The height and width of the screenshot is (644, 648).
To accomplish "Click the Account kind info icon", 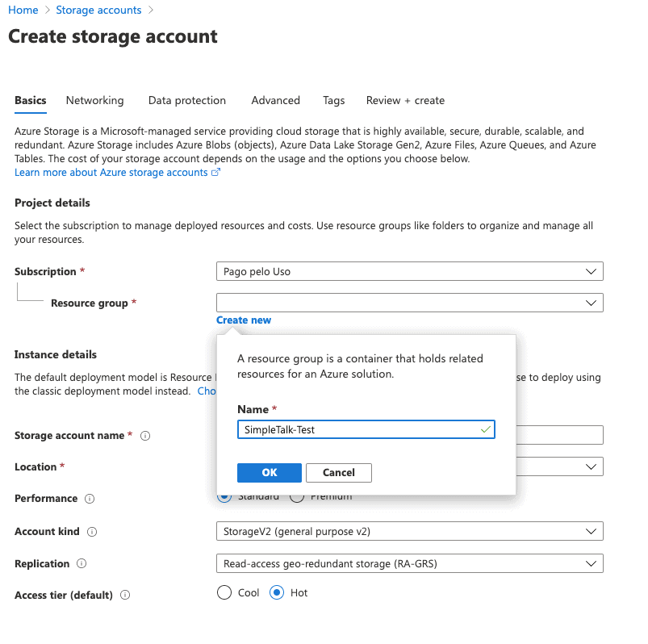I will tap(92, 532).
